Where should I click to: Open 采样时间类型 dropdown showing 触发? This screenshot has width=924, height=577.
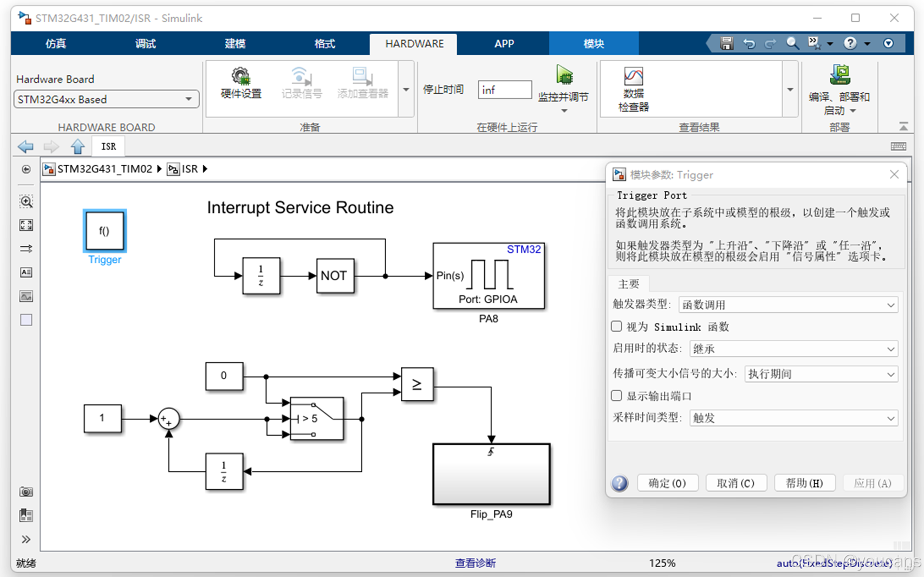(x=793, y=418)
